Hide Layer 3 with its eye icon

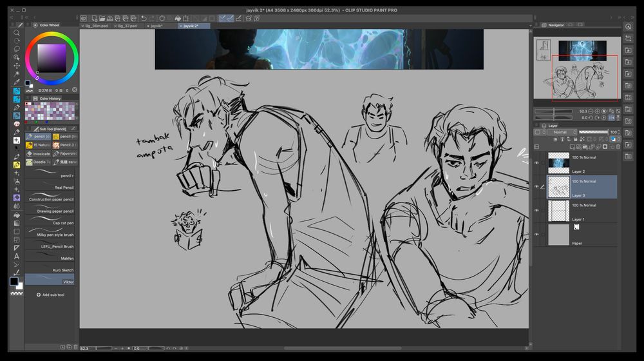[536, 187]
